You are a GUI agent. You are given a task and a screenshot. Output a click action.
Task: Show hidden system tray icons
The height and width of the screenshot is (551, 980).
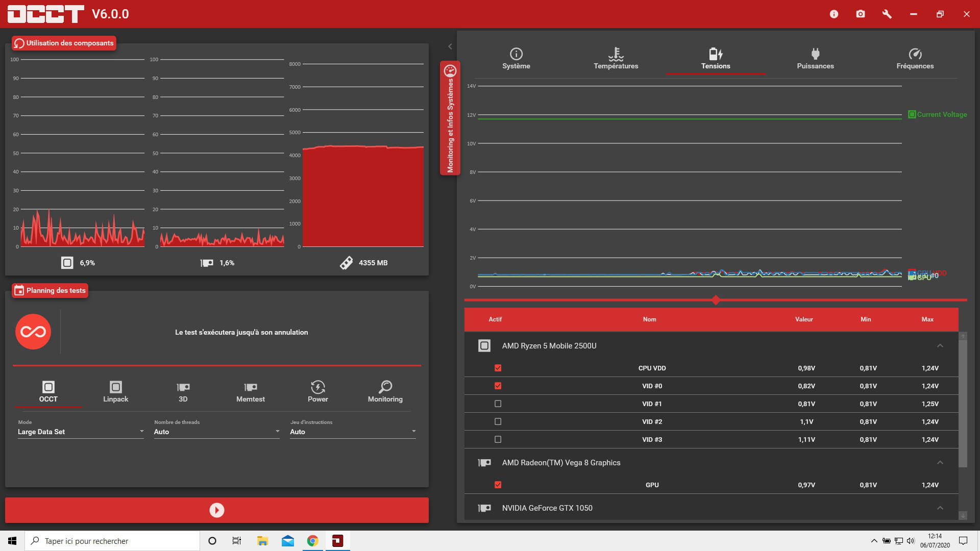(x=874, y=541)
